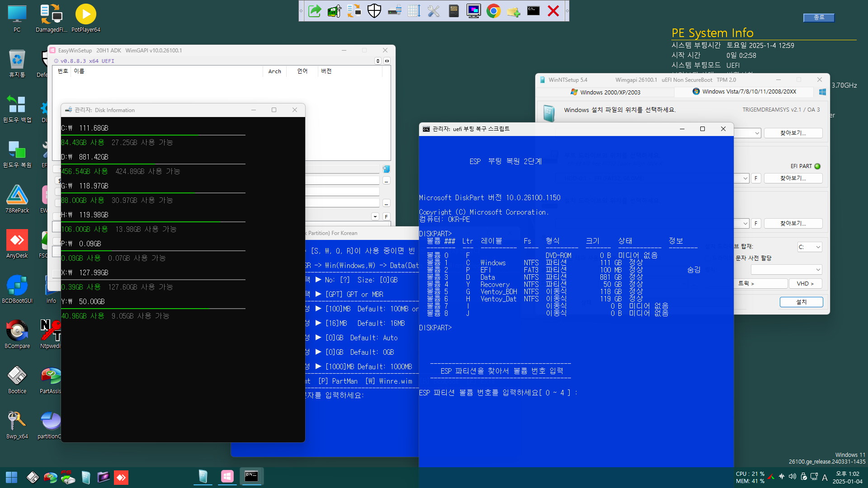Image resolution: width=868 pixels, height=488 pixels.
Task: Open the DamagedFi... desktop icon
Action: click(x=51, y=18)
